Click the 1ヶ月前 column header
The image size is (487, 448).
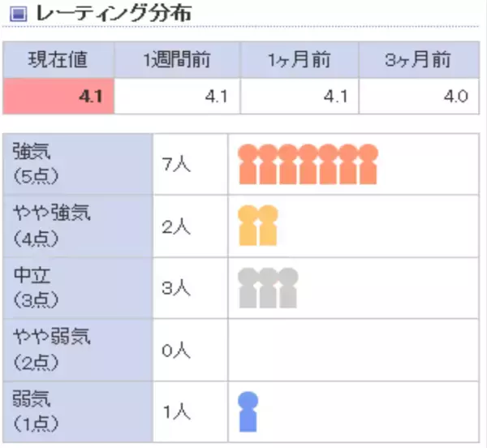click(300, 59)
